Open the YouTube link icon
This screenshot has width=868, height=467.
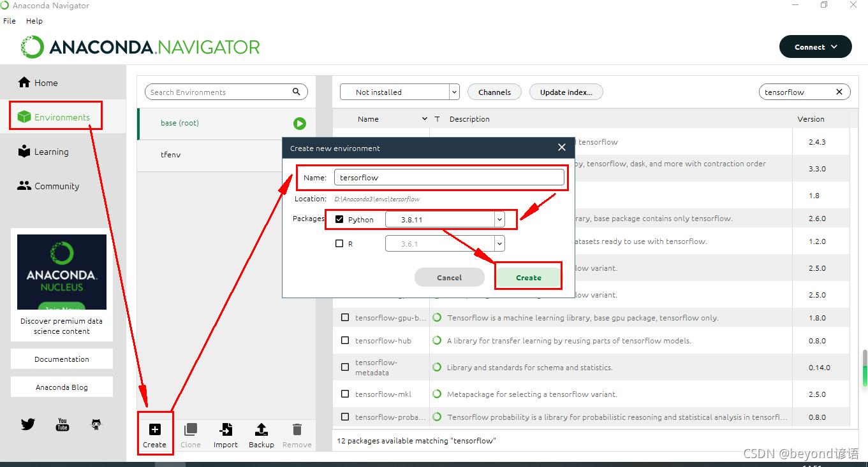pos(63,424)
